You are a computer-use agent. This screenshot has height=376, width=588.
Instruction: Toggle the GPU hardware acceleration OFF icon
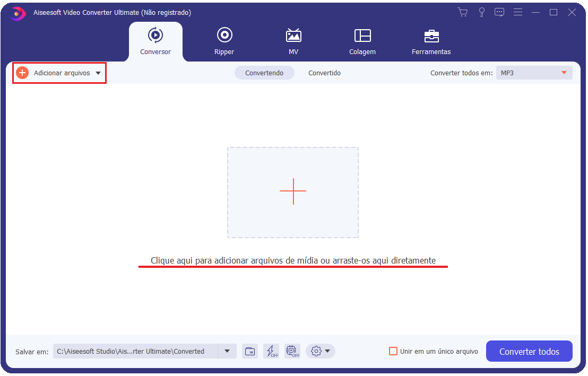pyautogui.click(x=292, y=351)
